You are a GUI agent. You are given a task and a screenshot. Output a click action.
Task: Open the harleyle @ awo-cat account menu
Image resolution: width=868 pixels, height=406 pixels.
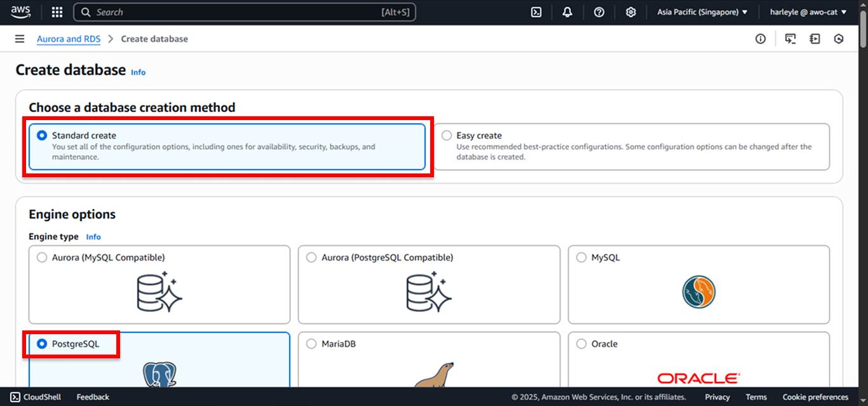[808, 12]
